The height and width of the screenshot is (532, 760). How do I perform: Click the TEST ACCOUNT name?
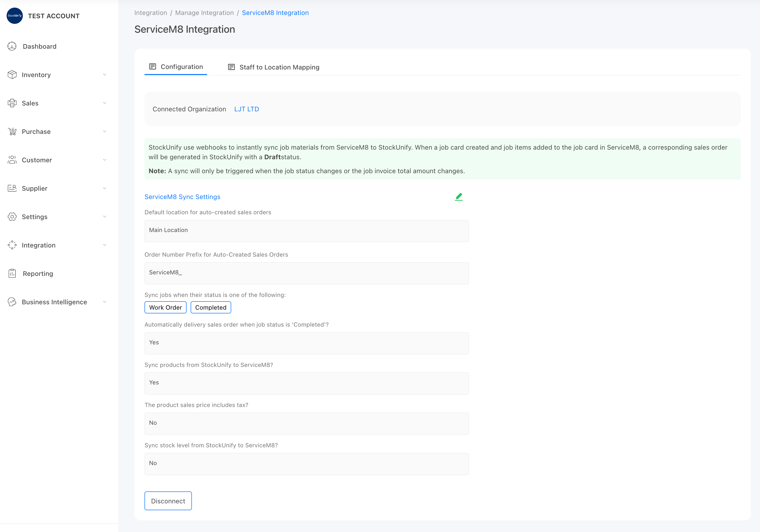click(54, 16)
